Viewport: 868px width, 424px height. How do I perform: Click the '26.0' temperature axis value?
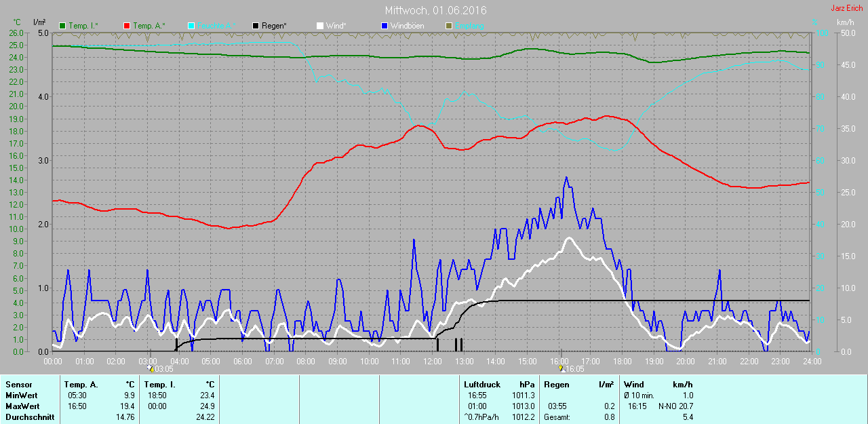point(18,33)
